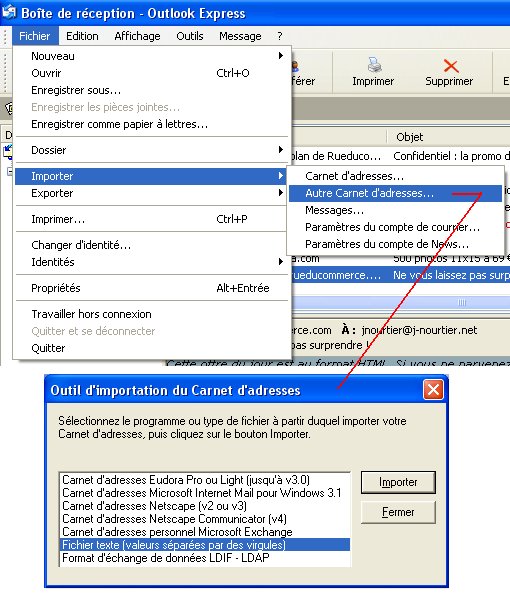Click the Imprimer printer toolbar icon
510x595 pixels.
pos(374,65)
